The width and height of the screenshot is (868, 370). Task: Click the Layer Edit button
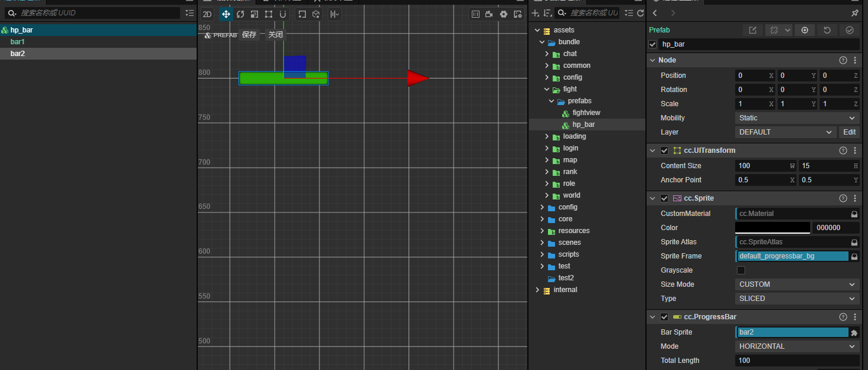pyautogui.click(x=849, y=132)
